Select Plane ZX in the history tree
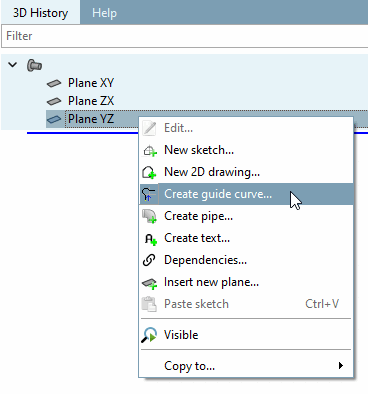The width and height of the screenshot is (368, 394). tap(91, 101)
